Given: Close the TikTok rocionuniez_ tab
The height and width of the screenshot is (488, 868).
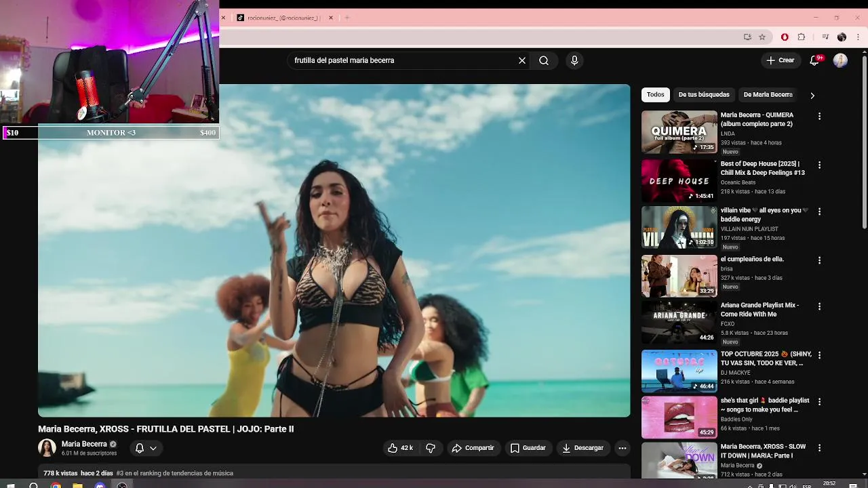Looking at the screenshot, I should 331,18.
